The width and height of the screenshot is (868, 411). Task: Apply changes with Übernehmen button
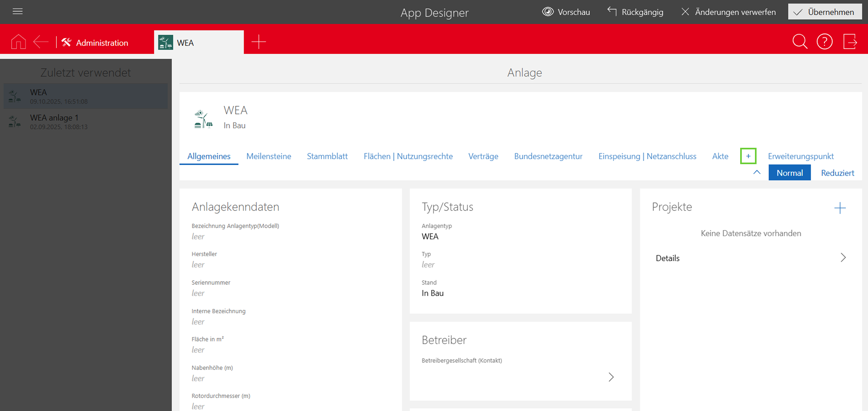(824, 12)
